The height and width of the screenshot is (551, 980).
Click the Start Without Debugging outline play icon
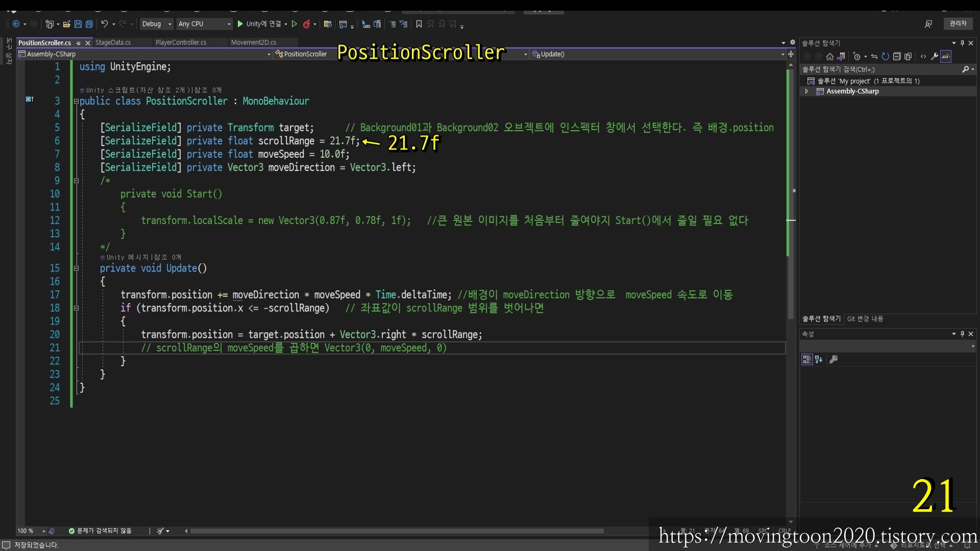[294, 24]
